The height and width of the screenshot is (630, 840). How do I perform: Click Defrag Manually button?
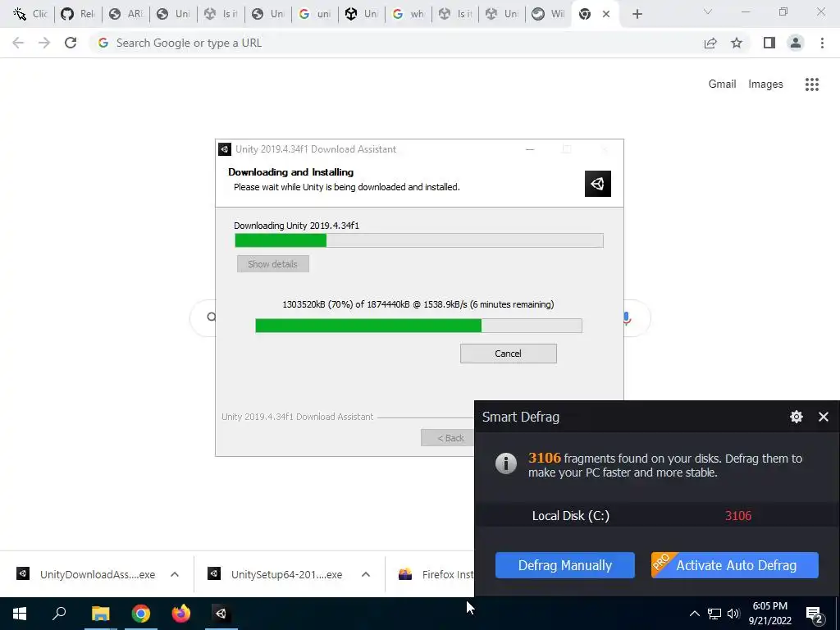click(564, 565)
